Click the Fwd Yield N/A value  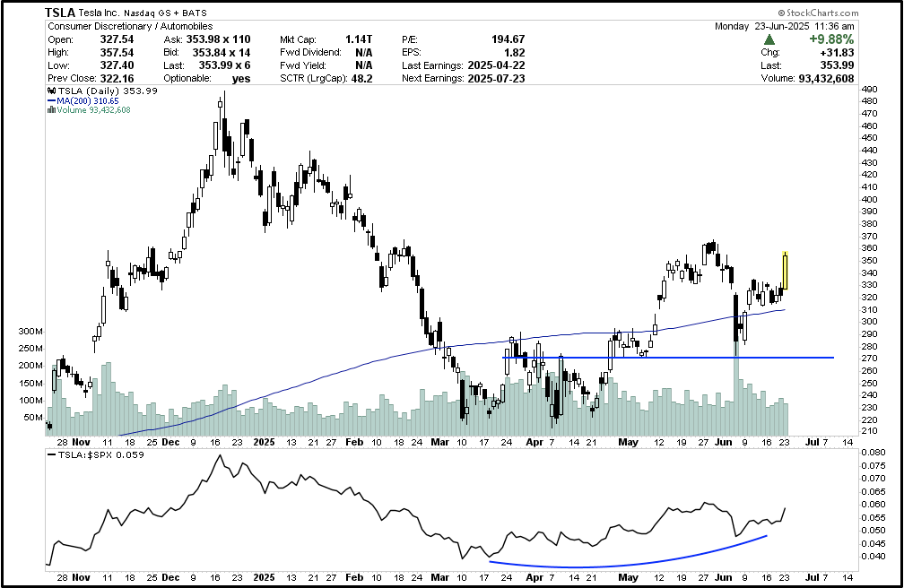click(x=364, y=65)
